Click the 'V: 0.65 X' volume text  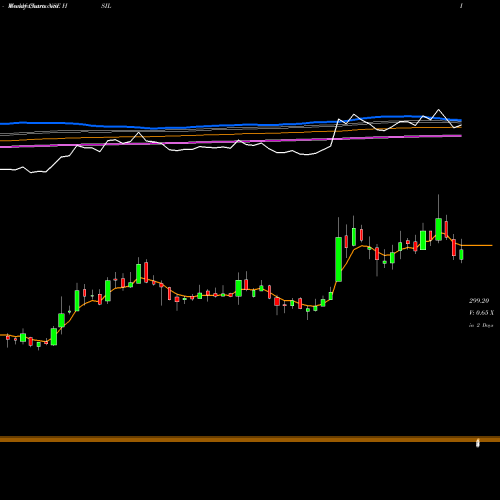click(x=481, y=313)
